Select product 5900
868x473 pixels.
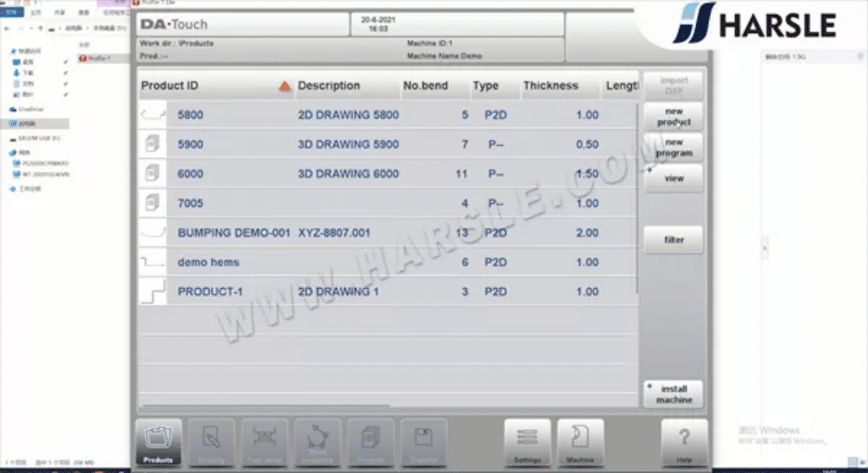(387, 144)
